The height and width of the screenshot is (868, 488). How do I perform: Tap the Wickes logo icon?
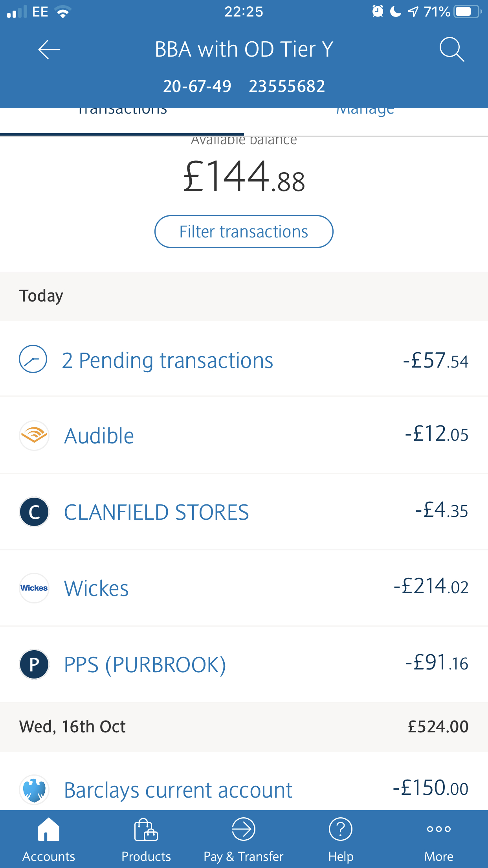34,588
